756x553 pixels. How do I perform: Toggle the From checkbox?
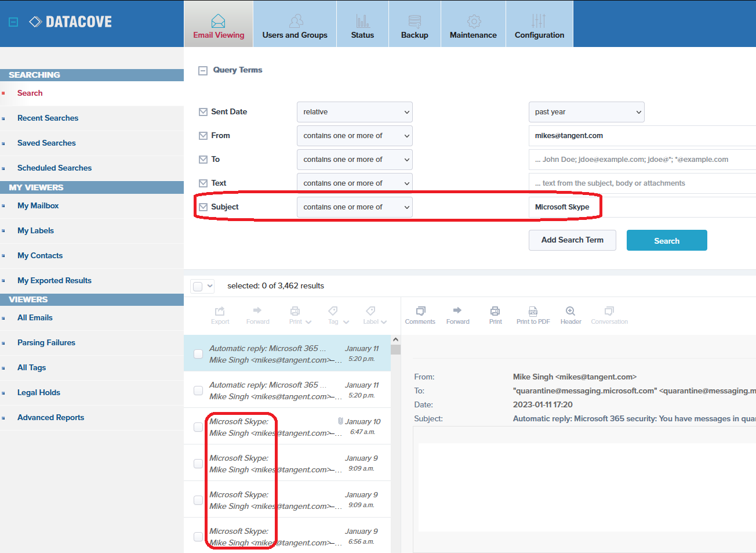coord(203,136)
